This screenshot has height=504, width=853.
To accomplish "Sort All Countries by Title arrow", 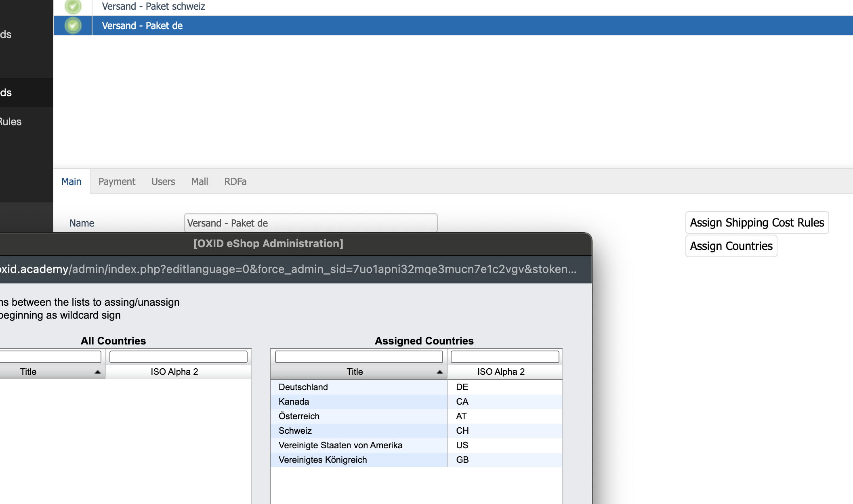I will click(97, 372).
